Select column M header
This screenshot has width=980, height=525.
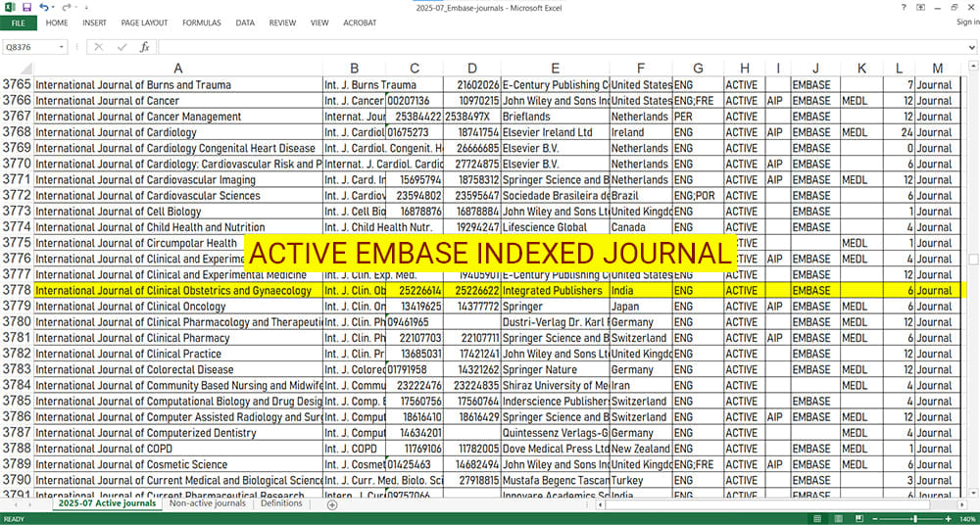point(938,69)
